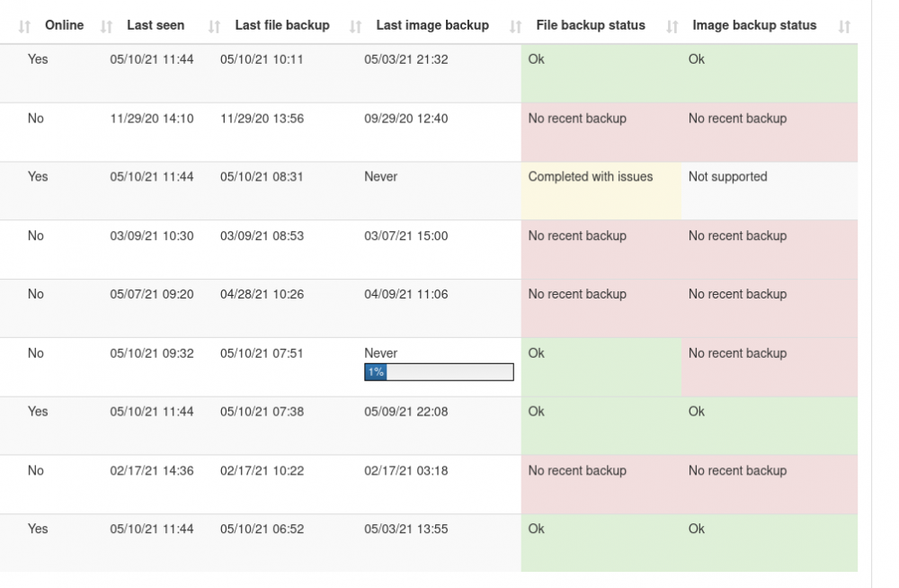
Task: Select row last seen 11/29/20 14:10
Action: 429,132
